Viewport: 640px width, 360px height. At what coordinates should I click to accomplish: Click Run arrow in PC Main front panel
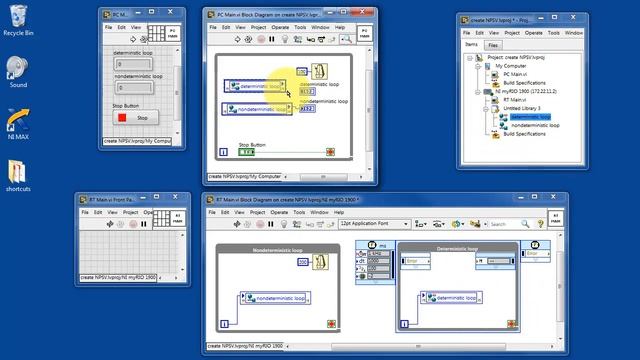click(133, 39)
